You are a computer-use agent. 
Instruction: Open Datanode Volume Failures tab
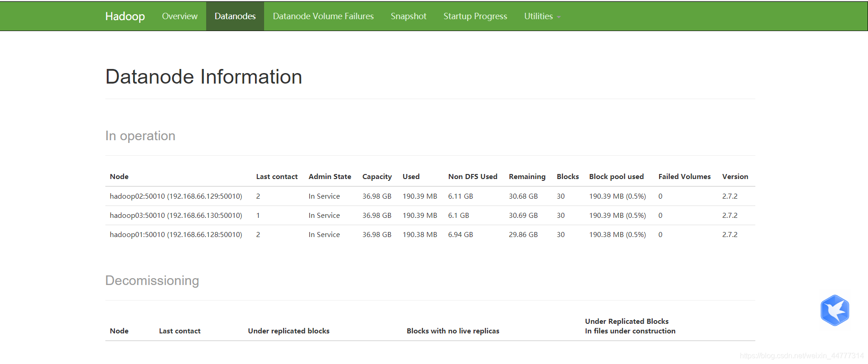coord(323,16)
